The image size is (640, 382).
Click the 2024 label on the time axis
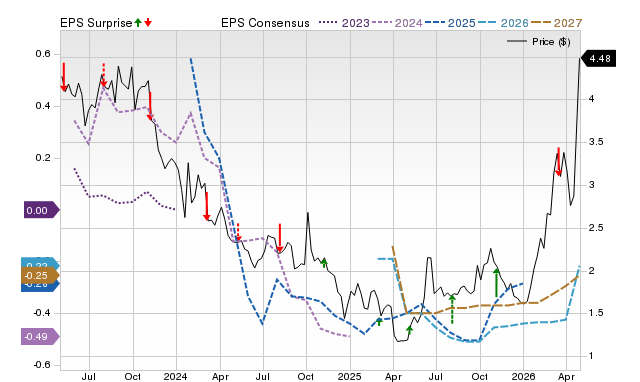[x=176, y=376]
